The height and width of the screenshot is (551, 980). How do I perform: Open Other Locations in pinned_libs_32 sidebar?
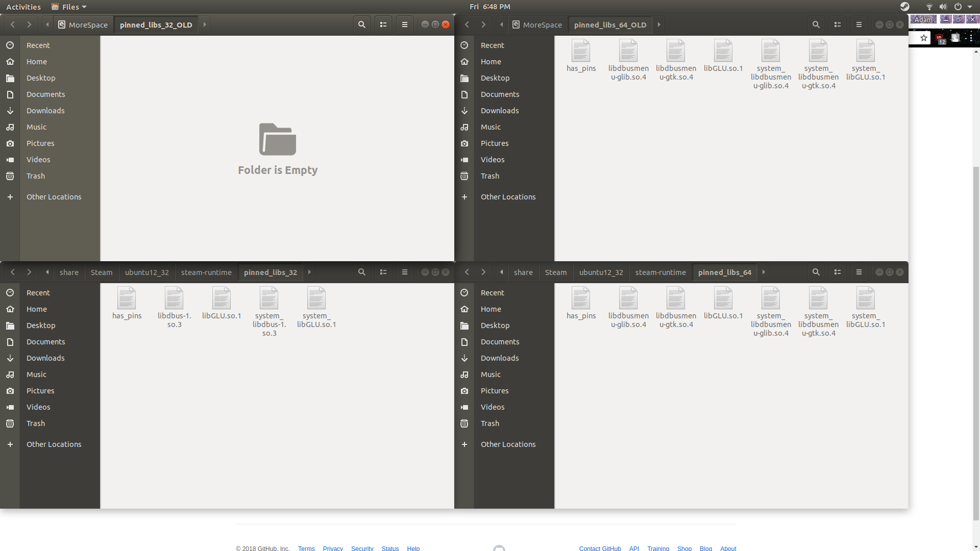[50, 444]
